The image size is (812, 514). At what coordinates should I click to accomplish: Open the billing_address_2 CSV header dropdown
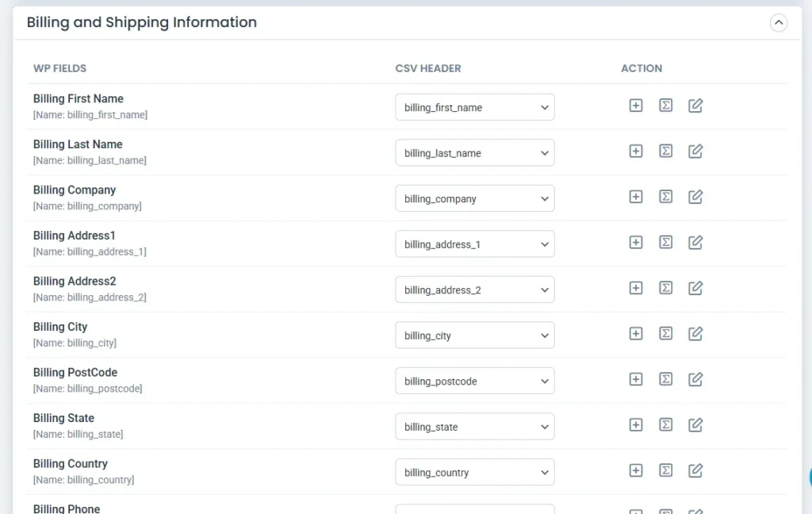(x=474, y=290)
